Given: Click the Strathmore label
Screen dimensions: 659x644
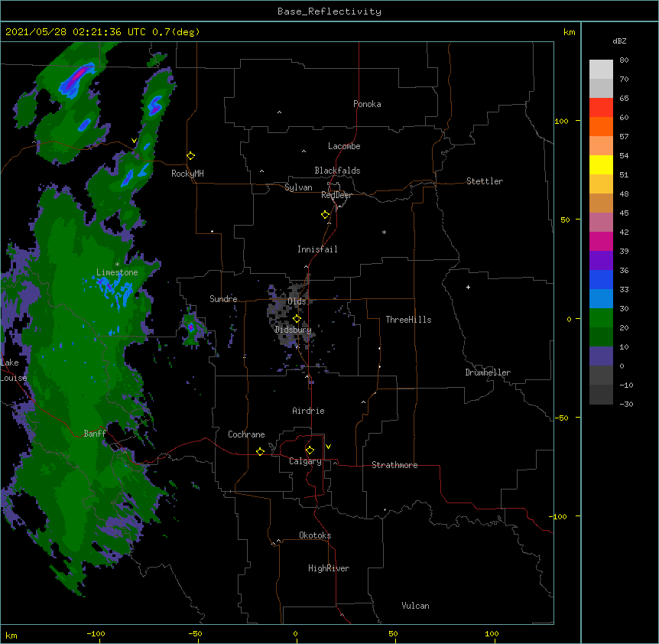Looking at the screenshot, I should 394,465.
